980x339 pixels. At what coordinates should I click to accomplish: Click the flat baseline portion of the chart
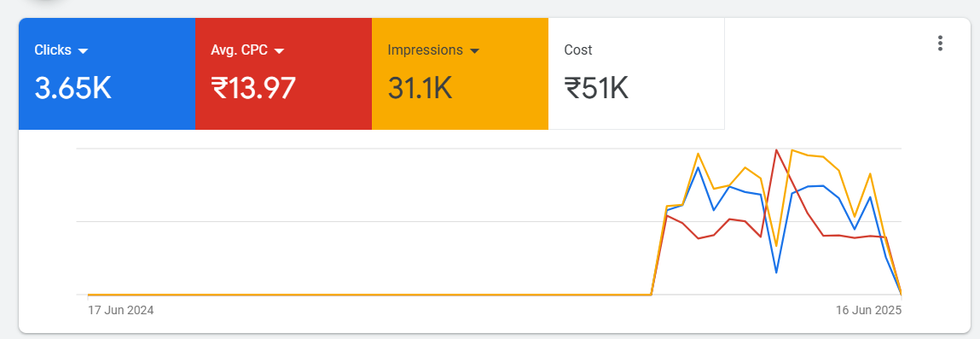pos(368,295)
